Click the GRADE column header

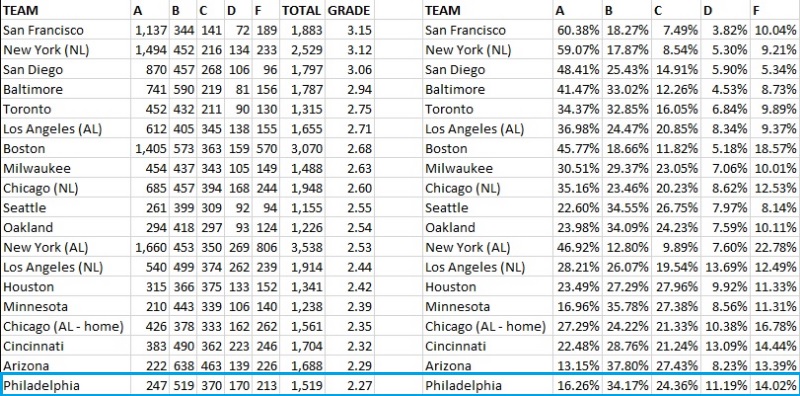349,10
